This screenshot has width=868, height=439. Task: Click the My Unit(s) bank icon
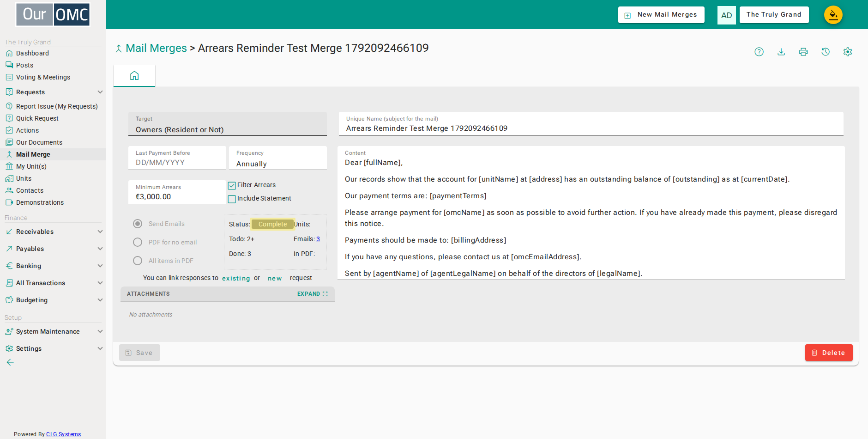(x=9, y=166)
